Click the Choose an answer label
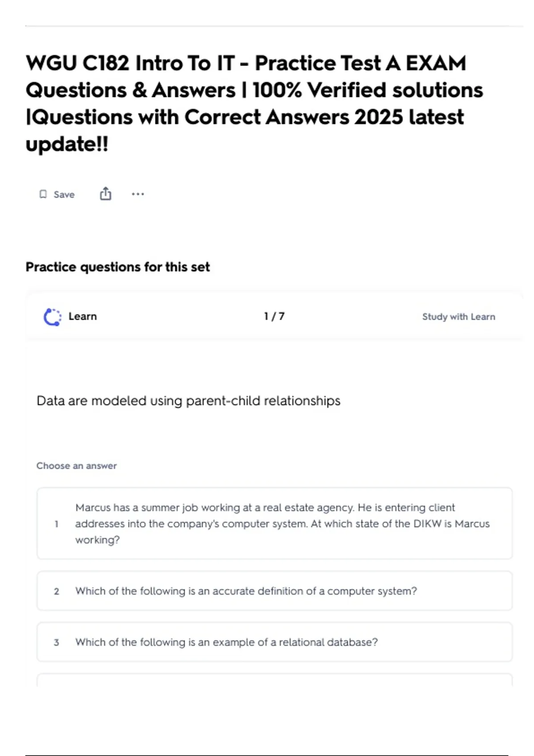534x756 pixels. pos(77,466)
